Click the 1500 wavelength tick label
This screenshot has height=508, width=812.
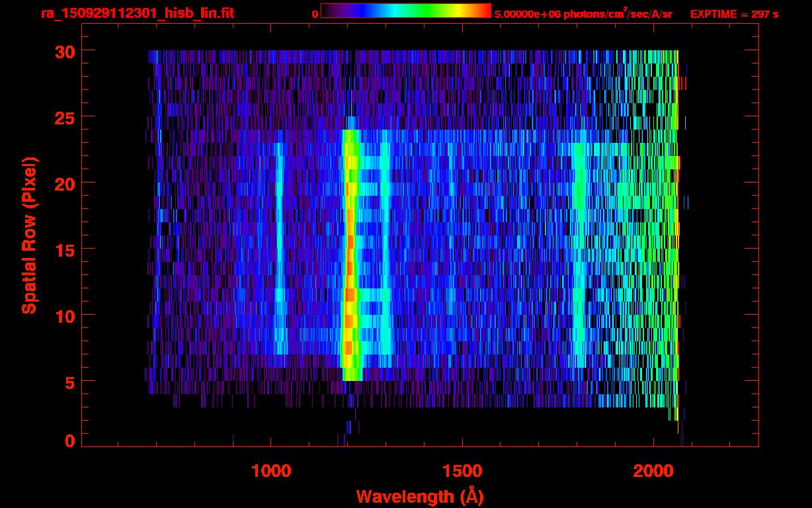pos(462,470)
